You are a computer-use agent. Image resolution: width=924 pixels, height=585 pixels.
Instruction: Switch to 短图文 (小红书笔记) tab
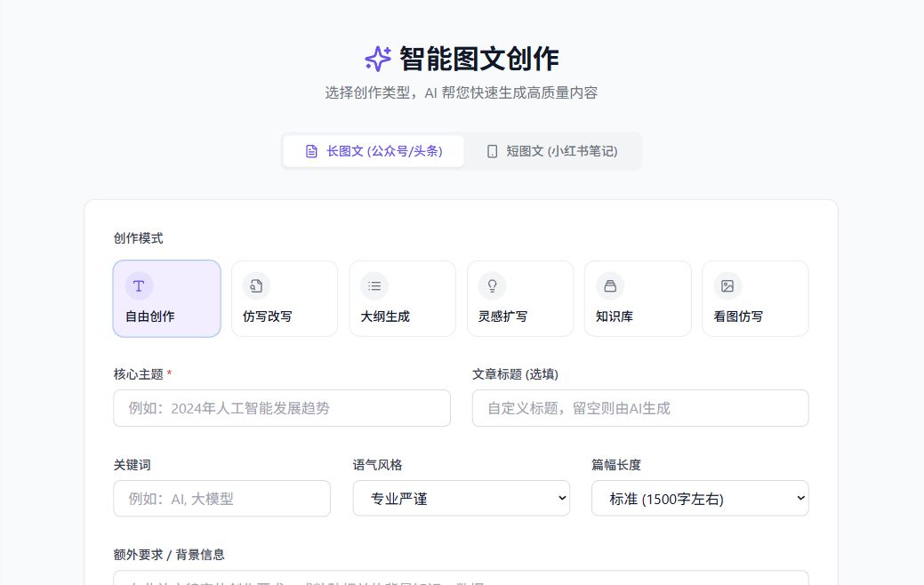pyautogui.click(x=552, y=151)
